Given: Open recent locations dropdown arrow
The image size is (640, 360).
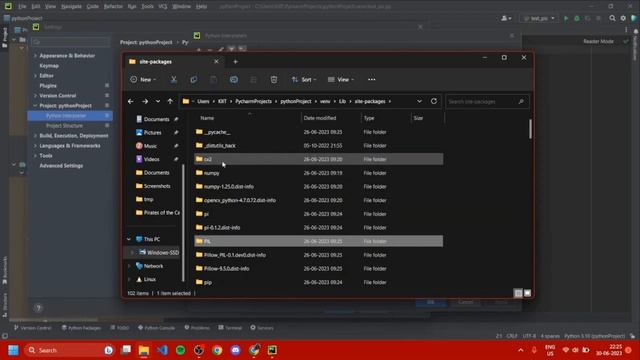Looking at the screenshot, I should tap(158, 101).
